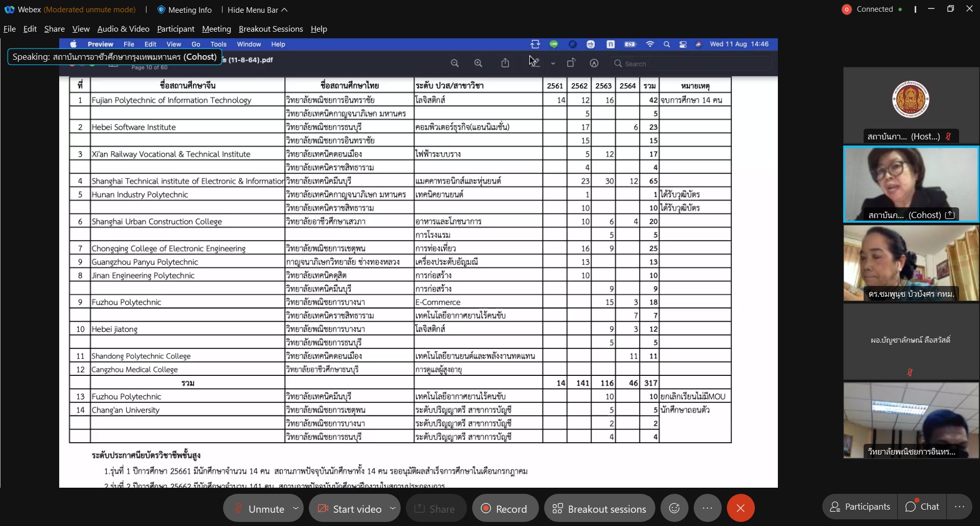Open Spotlight search in the Mac menu bar
Screen dimensions: 980x526
tap(667, 44)
